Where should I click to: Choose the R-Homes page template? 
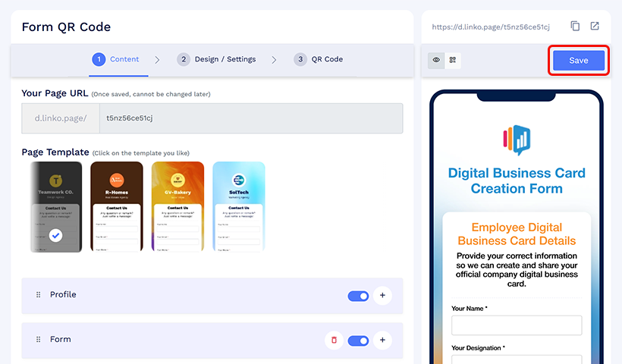(x=116, y=206)
